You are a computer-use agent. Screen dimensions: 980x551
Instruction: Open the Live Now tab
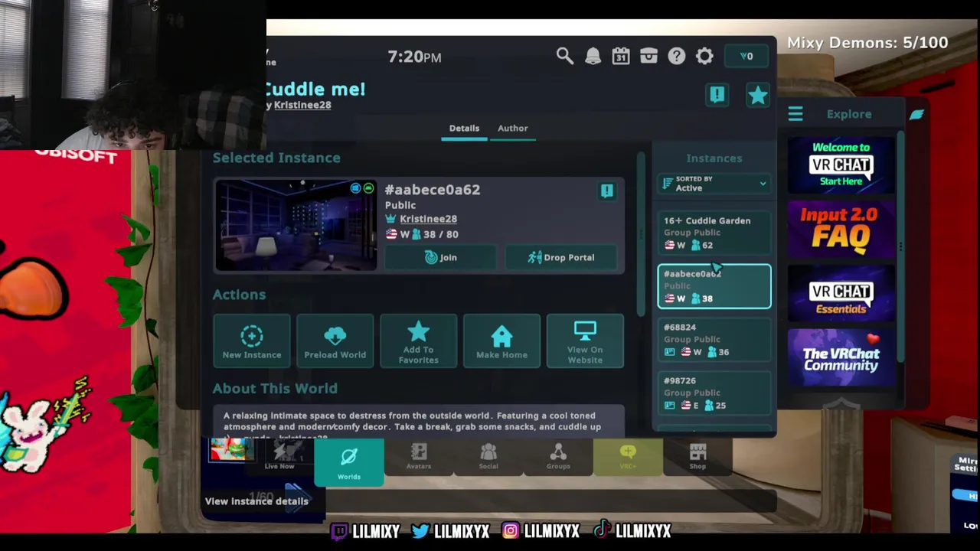point(279,456)
